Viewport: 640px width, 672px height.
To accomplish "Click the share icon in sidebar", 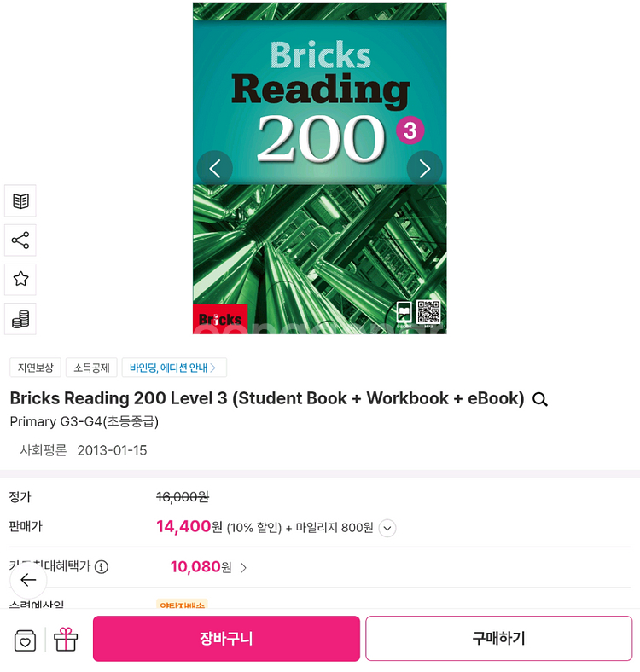I will [20, 240].
